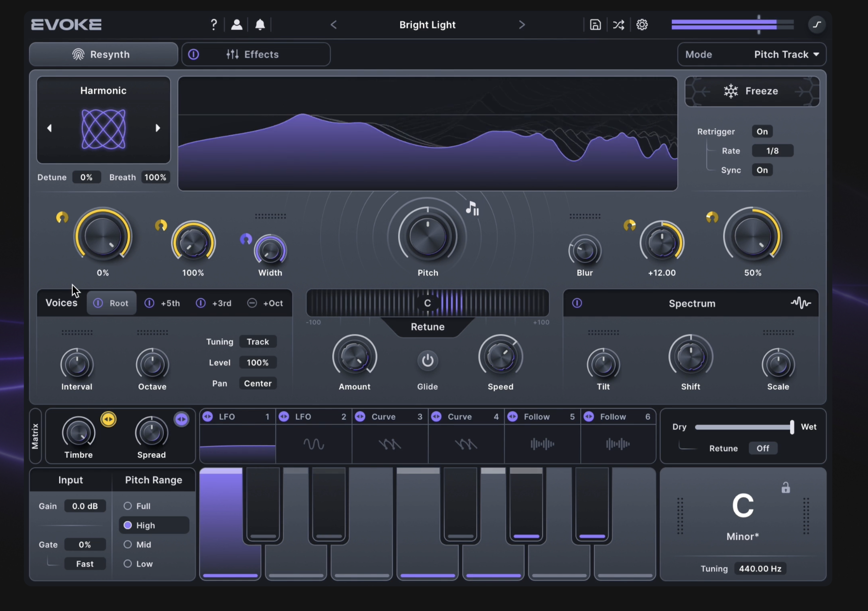Open the Gate Fast speed dropdown
The height and width of the screenshot is (611, 868).
[85, 564]
